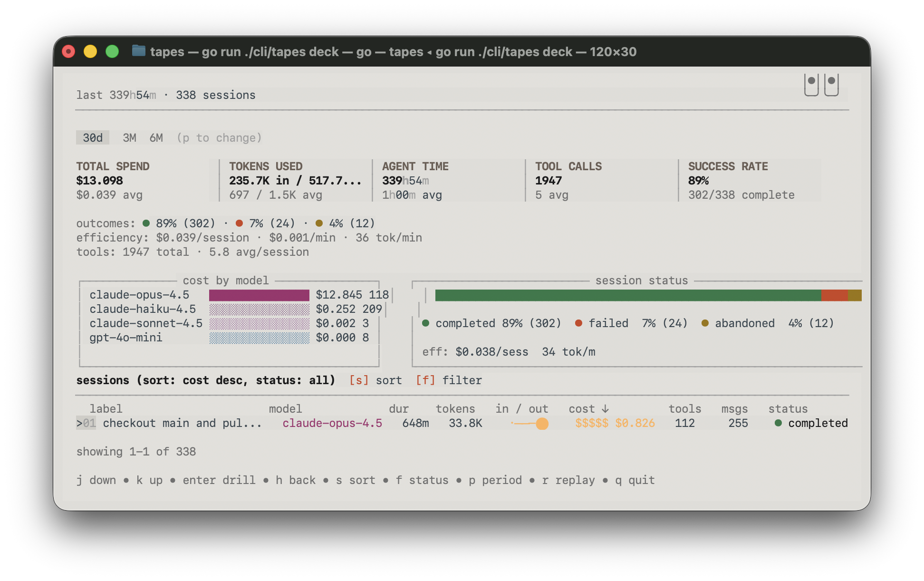Collapse the session status panel
This screenshot has height=581, width=924.
coord(641,281)
